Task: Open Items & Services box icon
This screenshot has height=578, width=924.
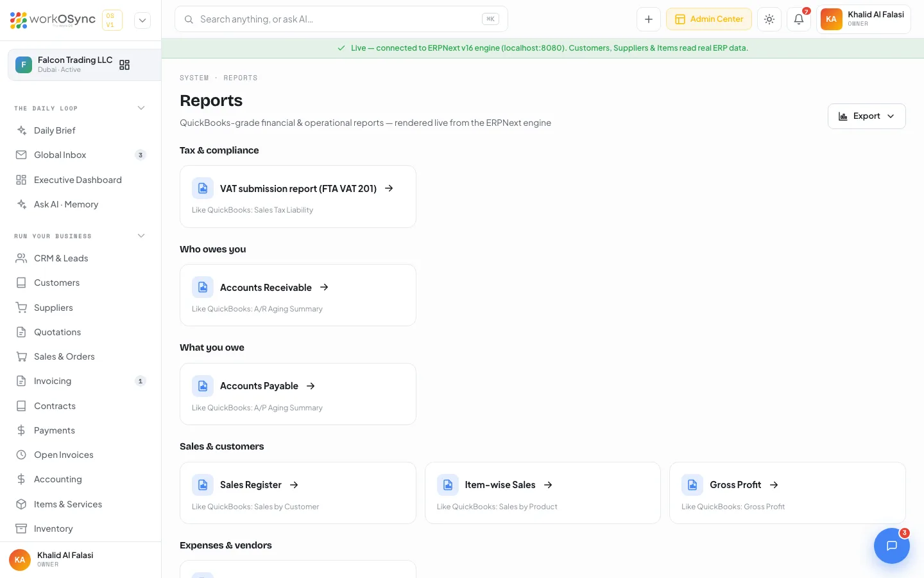Action: coord(21,504)
